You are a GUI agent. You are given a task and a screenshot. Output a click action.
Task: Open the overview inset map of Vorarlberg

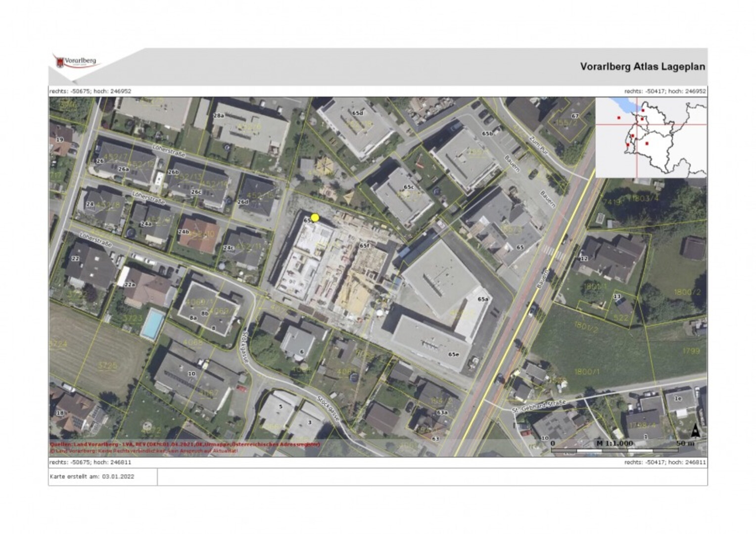tap(651, 137)
